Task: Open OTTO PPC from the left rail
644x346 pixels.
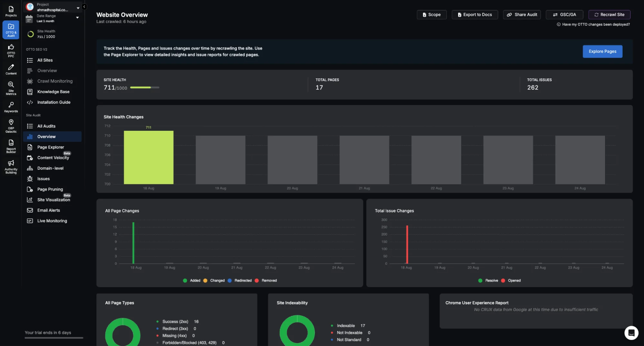Action: pos(11,50)
